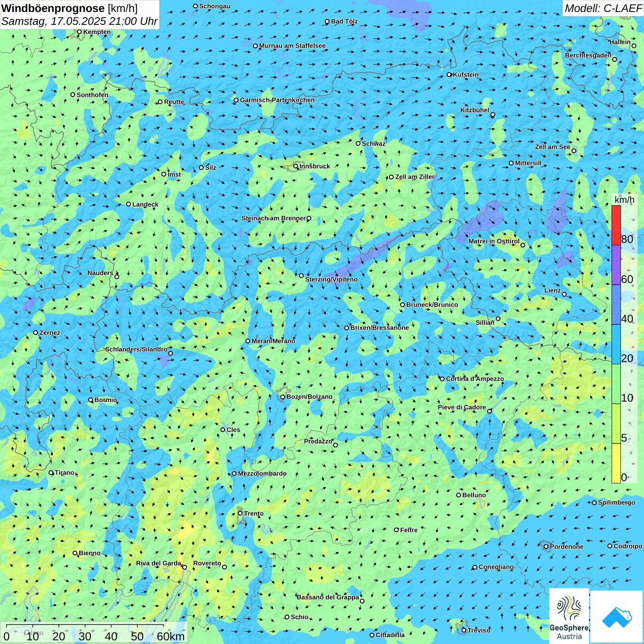
Task: Click the Bad Tölz label
Action: [344, 21]
